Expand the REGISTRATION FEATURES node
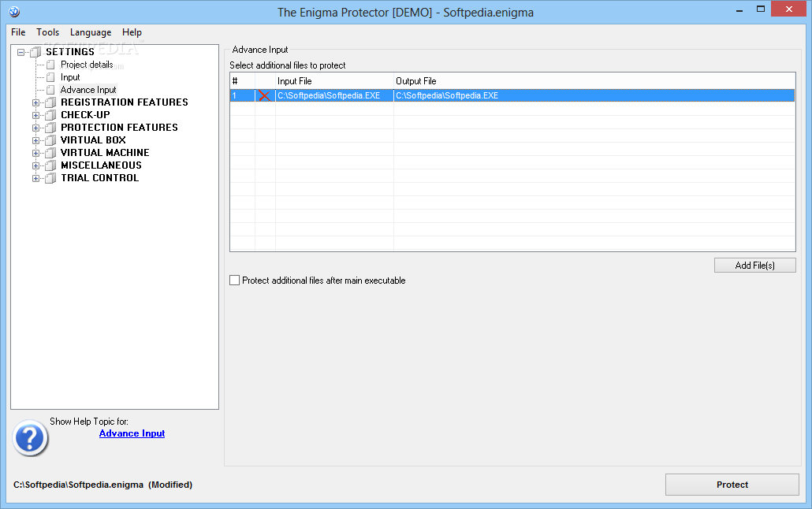 pos(35,102)
